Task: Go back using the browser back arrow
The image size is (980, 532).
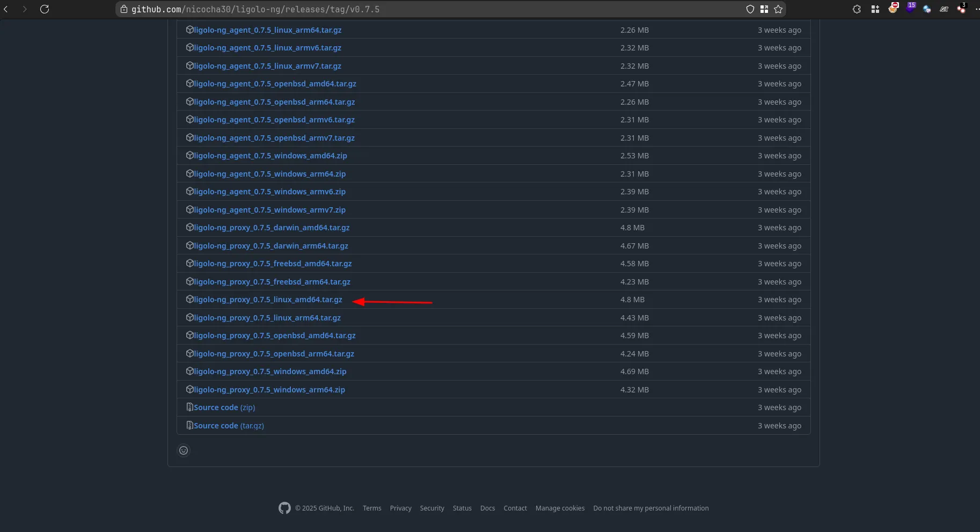Action: coord(6,9)
